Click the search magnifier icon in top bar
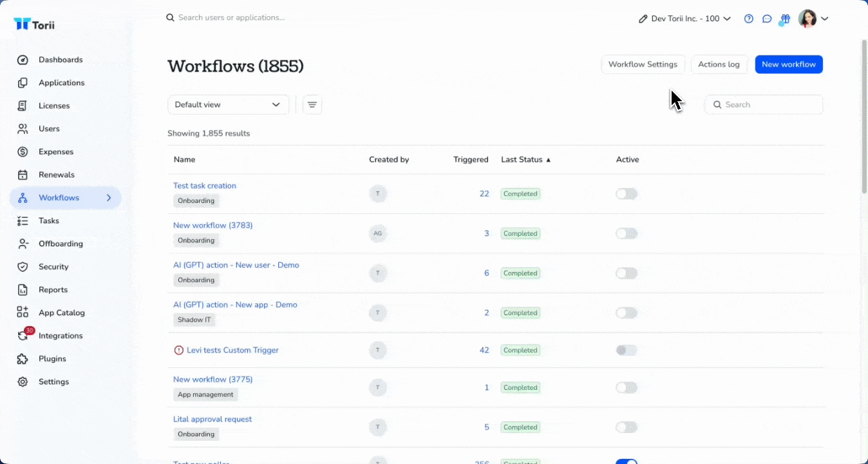 pyautogui.click(x=170, y=17)
